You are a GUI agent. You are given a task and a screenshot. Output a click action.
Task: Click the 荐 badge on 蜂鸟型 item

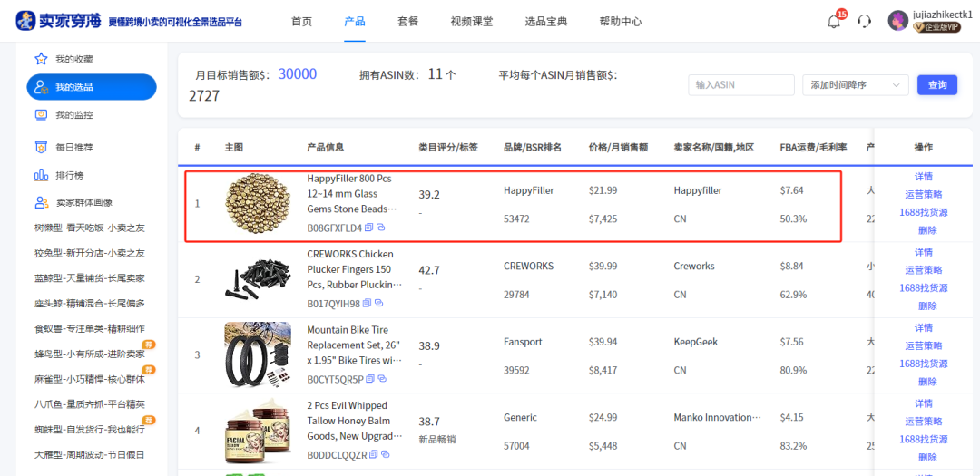pyautogui.click(x=149, y=345)
